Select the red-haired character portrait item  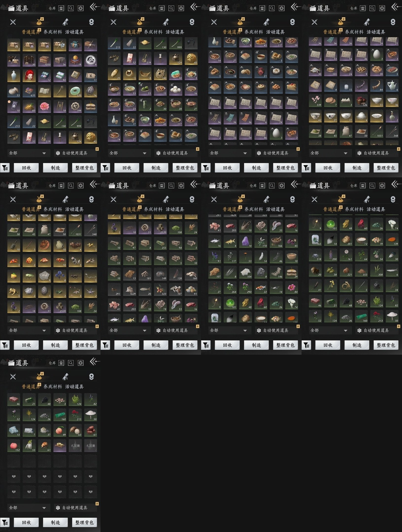[x=29, y=76]
